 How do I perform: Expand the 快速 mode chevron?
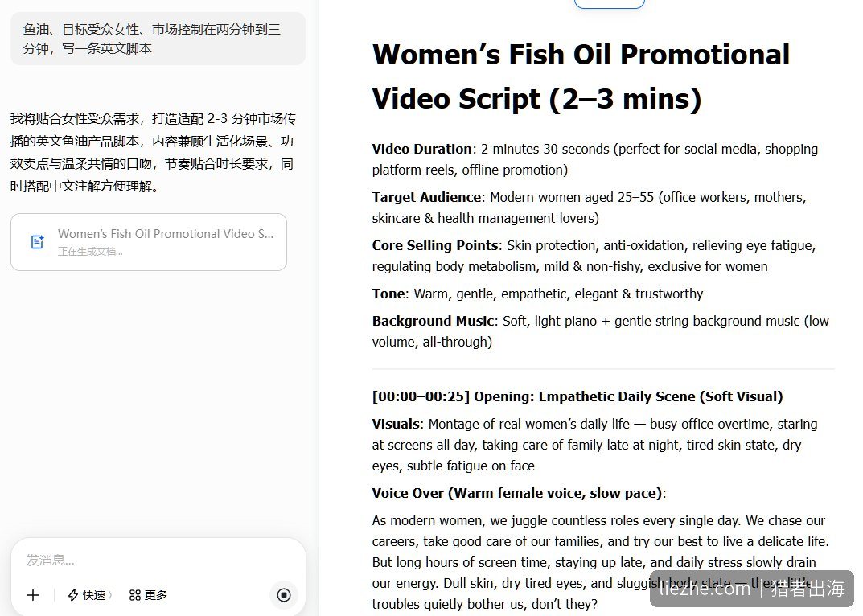[110, 595]
